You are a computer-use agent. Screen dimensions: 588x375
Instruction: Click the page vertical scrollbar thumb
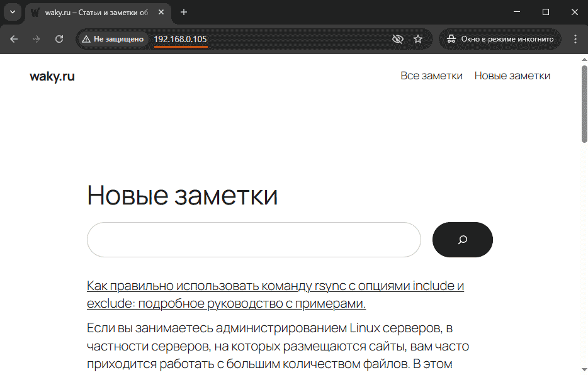point(584,104)
